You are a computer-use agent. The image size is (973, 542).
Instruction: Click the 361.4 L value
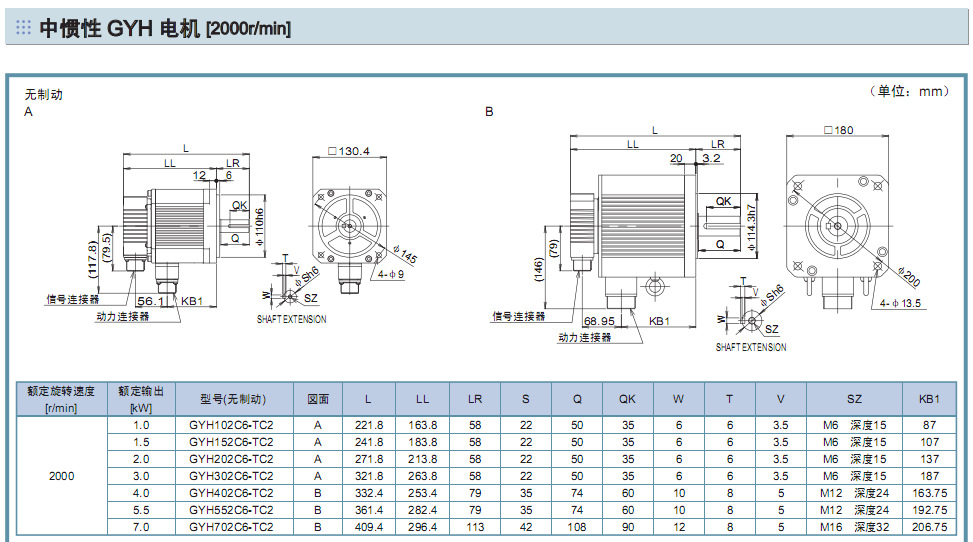pyautogui.click(x=369, y=510)
